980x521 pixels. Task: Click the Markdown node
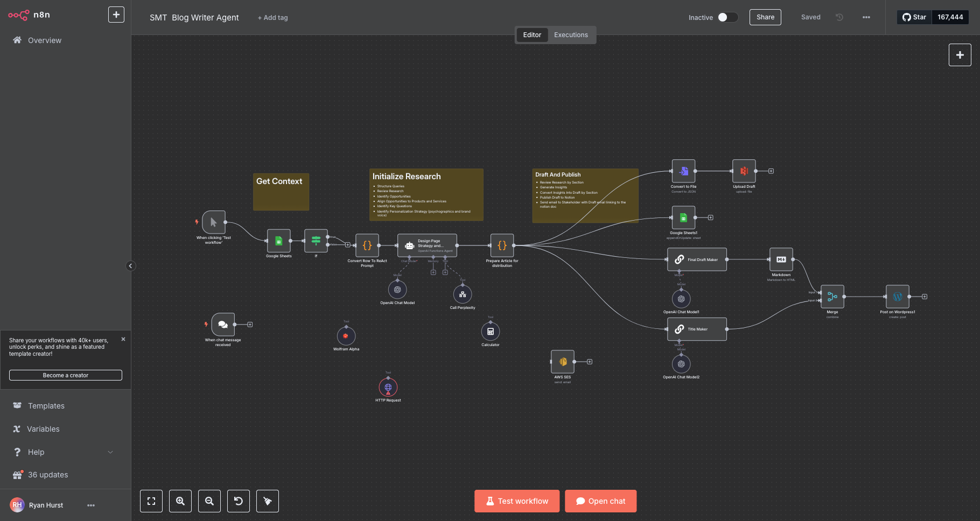[781, 259]
